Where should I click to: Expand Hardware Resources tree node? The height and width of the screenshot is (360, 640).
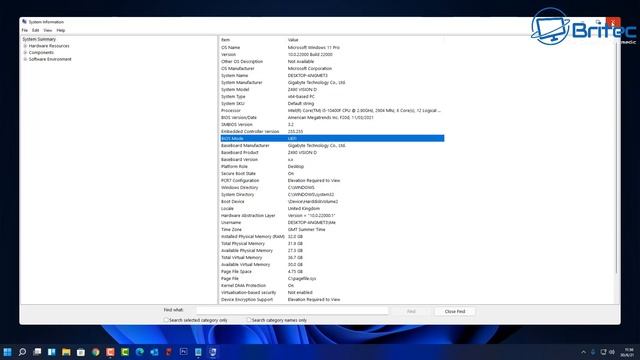click(25, 46)
